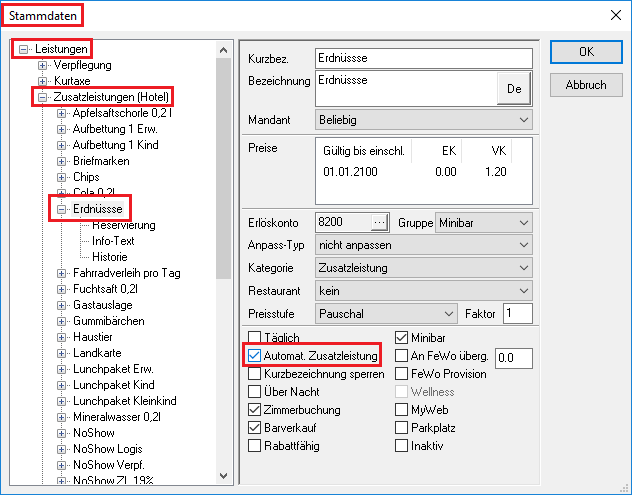Click the tree scrollbar down arrow

(x=224, y=476)
